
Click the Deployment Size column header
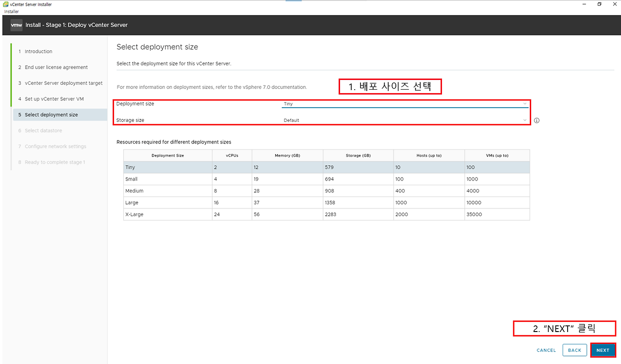(168, 155)
